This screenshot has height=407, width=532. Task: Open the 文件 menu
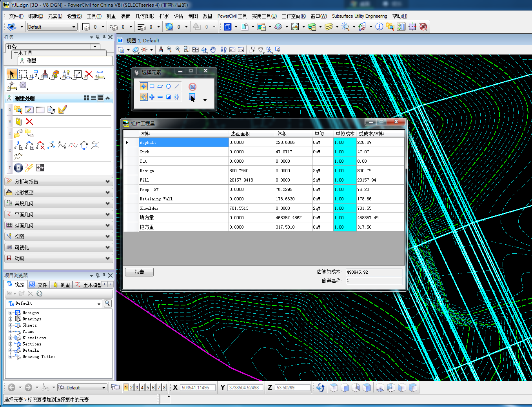[x=16, y=16]
